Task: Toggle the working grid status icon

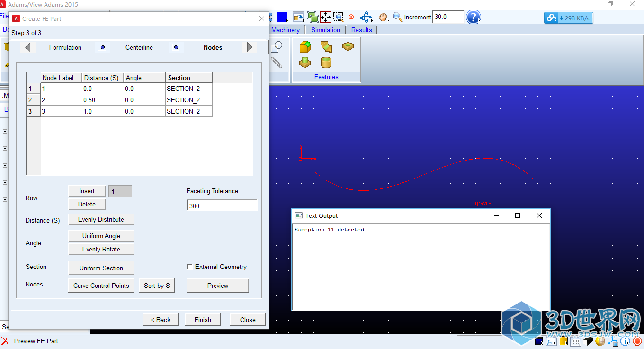Action: pyautogui.click(x=575, y=341)
